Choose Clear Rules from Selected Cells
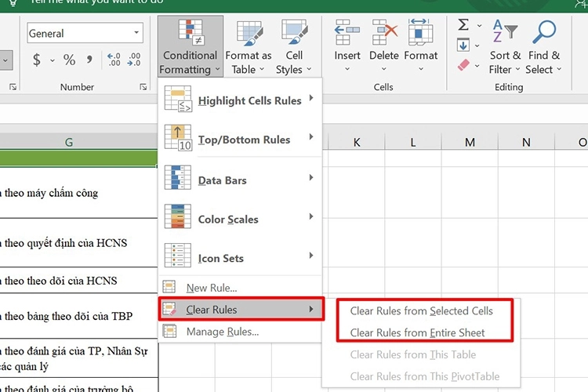Viewport: 588px width, 392px height. pyautogui.click(x=421, y=311)
